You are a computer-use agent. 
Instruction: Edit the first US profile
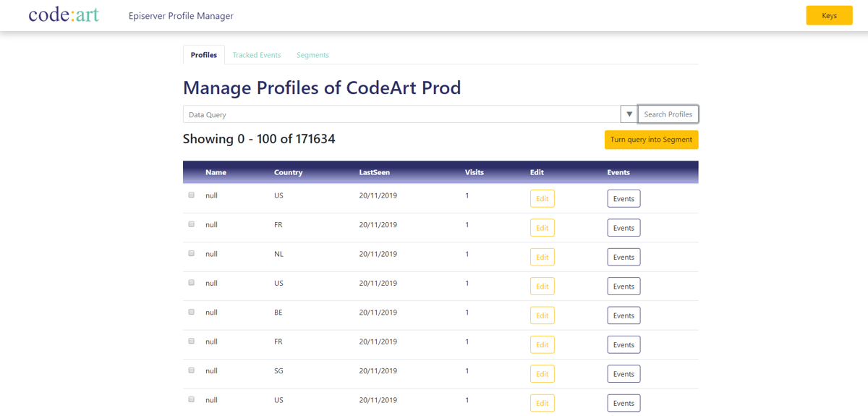pyautogui.click(x=542, y=199)
